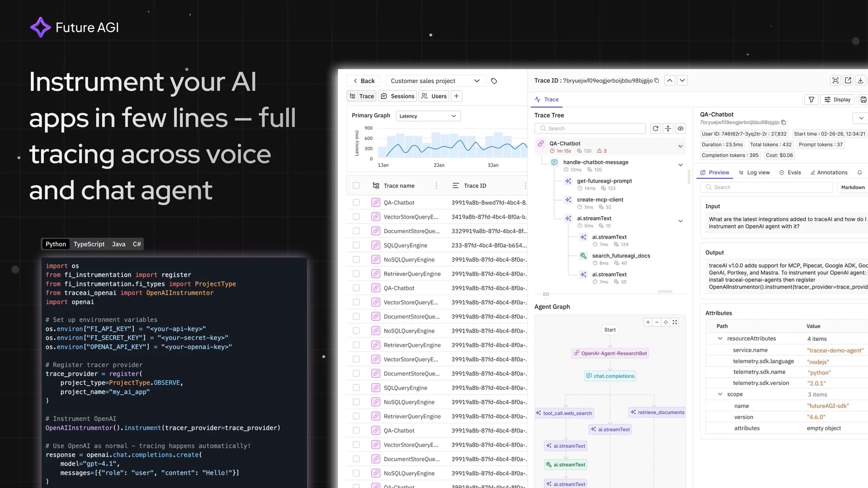The height and width of the screenshot is (488, 868).
Task: Switch to the Sessions tab
Action: click(397, 96)
